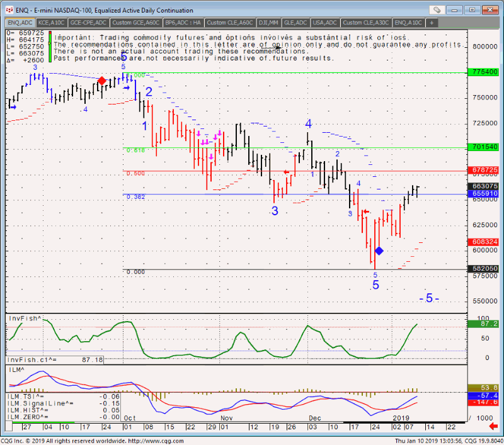Add a new tab with plus button
Viewport: 504px width, 445px height.
[431, 22]
